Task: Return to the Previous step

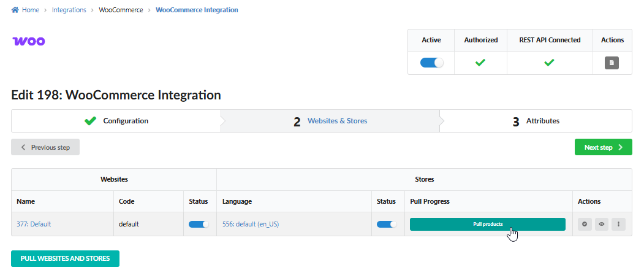Action: pyautogui.click(x=45, y=147)
